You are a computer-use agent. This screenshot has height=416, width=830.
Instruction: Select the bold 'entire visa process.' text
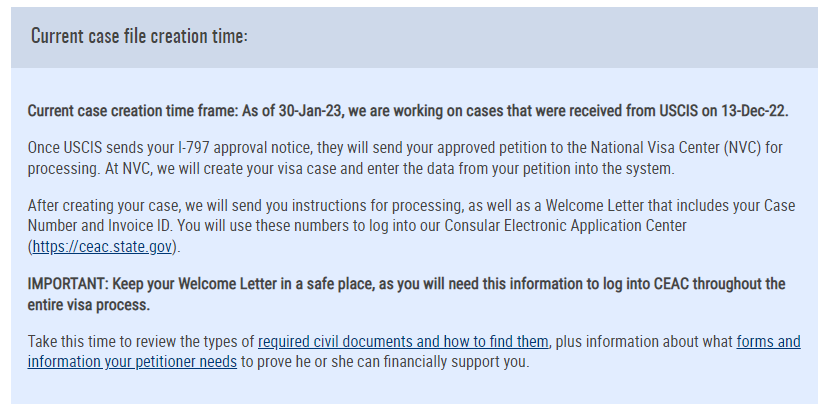point(88,305)
